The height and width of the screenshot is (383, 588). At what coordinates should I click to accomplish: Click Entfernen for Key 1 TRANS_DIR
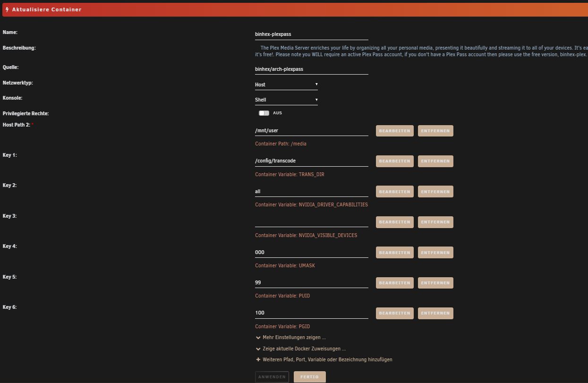435,161
